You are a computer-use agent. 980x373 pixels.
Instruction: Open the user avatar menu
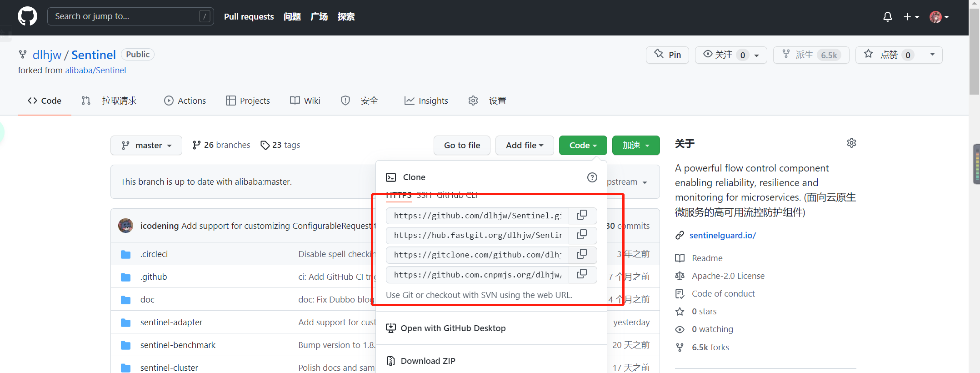(x=939, y=17)
